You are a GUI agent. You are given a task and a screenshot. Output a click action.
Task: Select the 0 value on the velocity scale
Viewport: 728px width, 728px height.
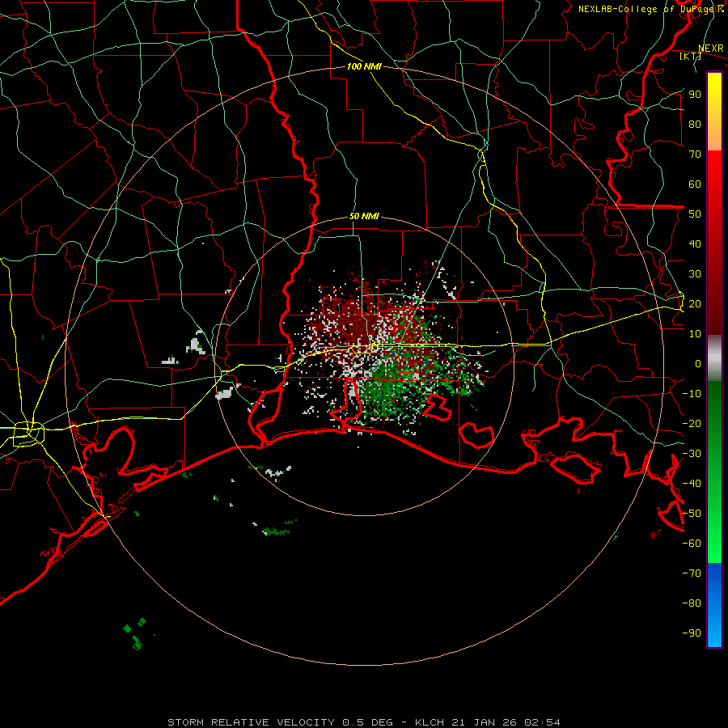click(698, 363)
